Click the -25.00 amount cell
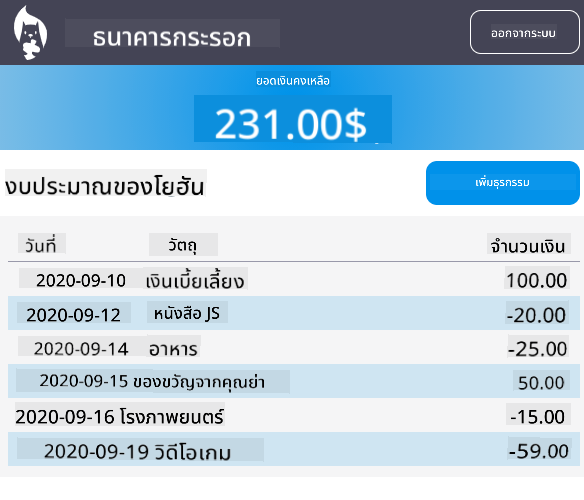584x500 pixels. coord(537,349)
